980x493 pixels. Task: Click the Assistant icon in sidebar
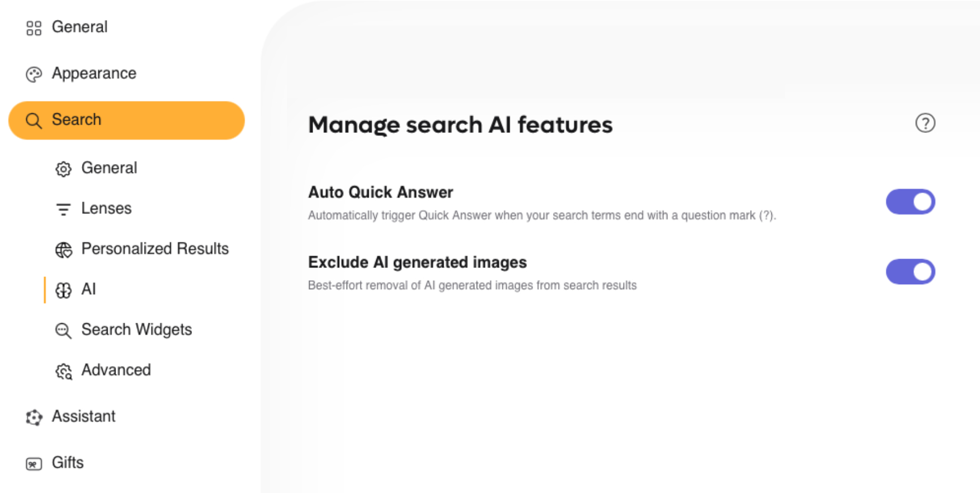click(x=33, y=417)
